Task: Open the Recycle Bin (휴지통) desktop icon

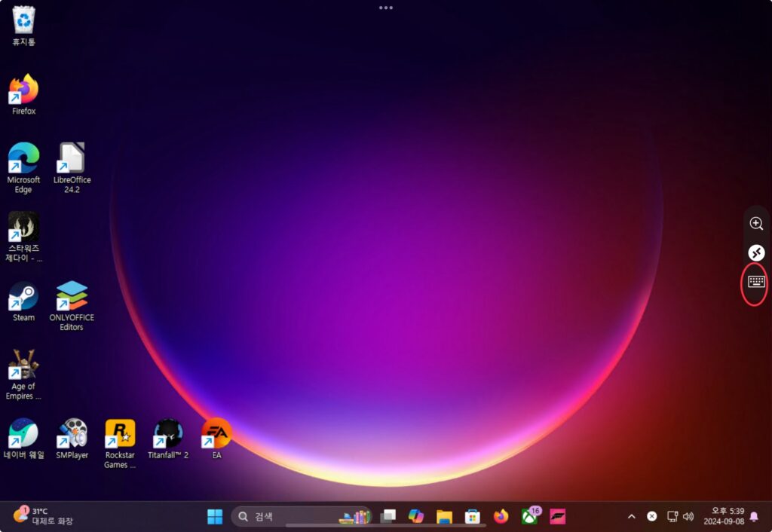Action: [x=23, y=26]
